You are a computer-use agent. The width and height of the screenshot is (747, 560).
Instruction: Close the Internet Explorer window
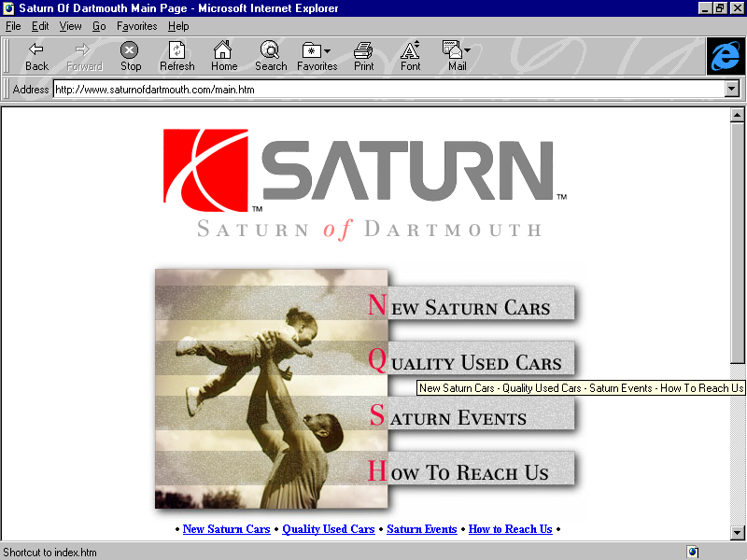(x=737, y=8)
